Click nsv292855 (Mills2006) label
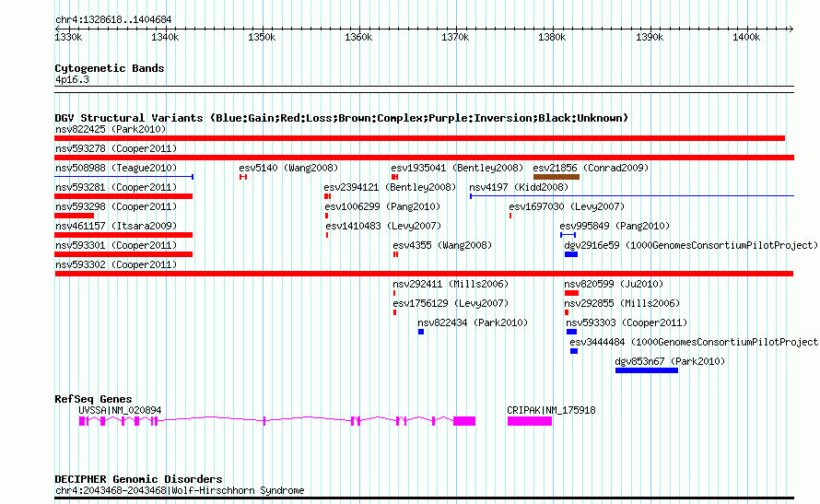 pyautogui.click(x=622, y=303)
